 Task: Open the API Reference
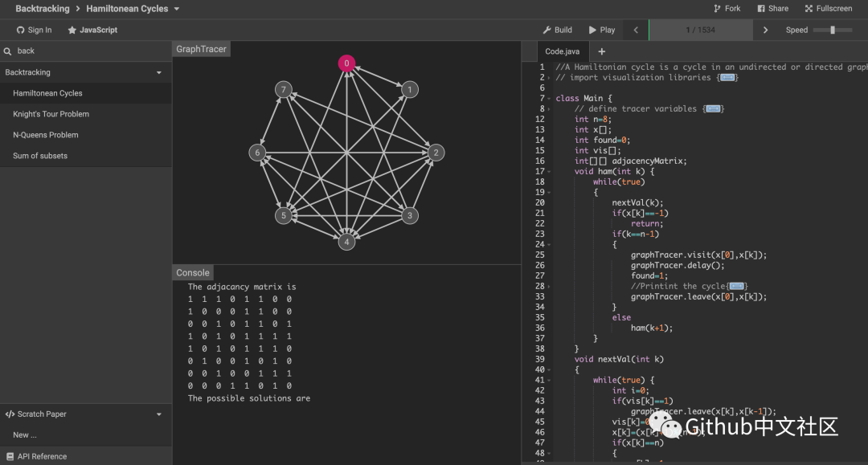[x=41, y=455]
